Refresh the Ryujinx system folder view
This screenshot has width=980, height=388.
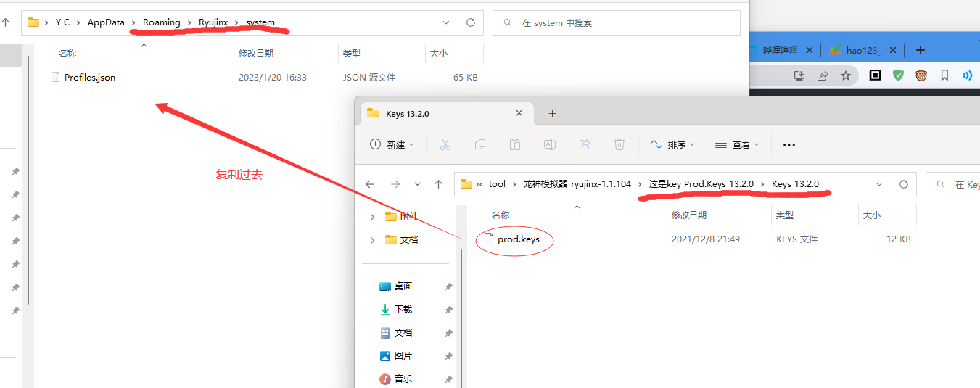pyautogui.click(x=470, y=22)
